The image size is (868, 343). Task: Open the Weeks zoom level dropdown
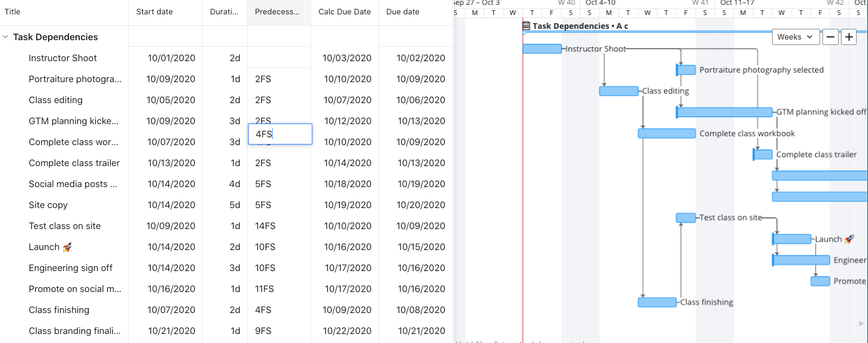pyautogui.click(x=795, y=37)
